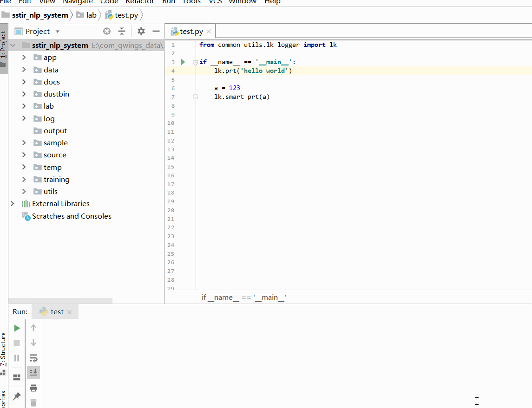This screenshot has width=532, height=408.
Task: Hide the Project panel with minus icon
Action: [156, 32]
